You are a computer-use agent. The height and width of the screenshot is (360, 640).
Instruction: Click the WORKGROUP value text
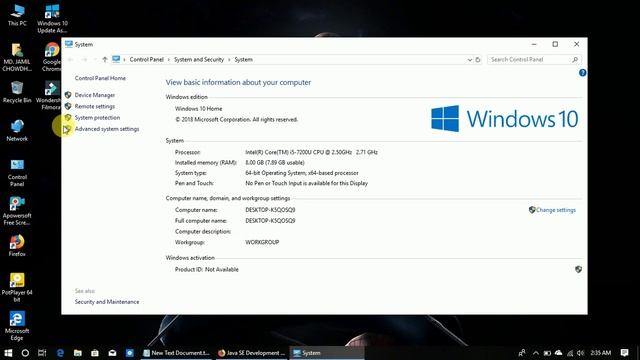262,242
